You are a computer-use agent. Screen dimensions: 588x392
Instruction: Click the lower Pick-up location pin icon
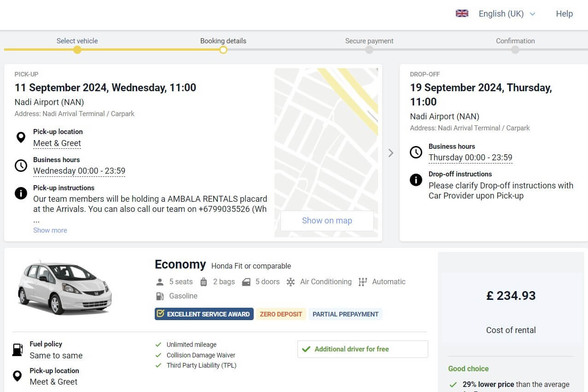point(17,376)
